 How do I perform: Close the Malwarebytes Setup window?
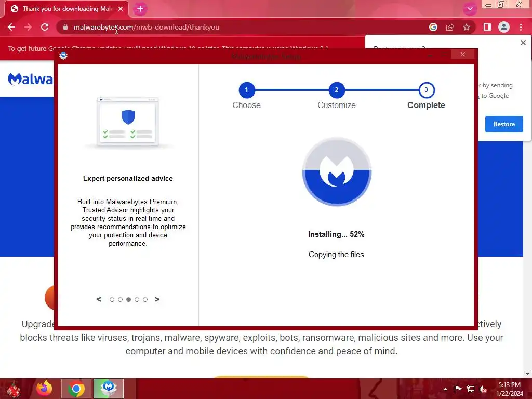(463, 54)
